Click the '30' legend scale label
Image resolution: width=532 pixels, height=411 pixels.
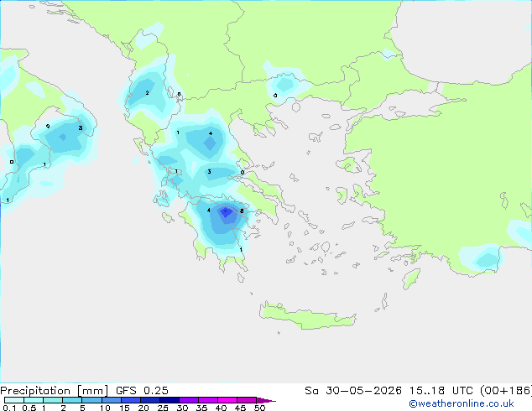point(182,408)
